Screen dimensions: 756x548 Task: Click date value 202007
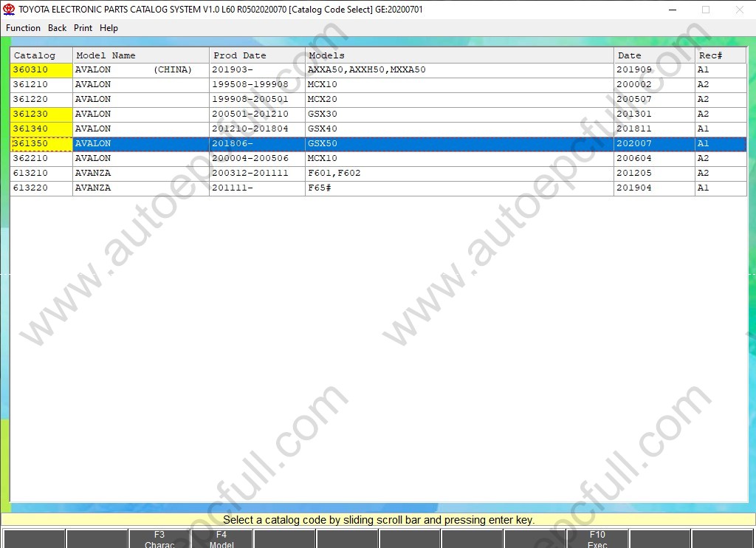654,144
